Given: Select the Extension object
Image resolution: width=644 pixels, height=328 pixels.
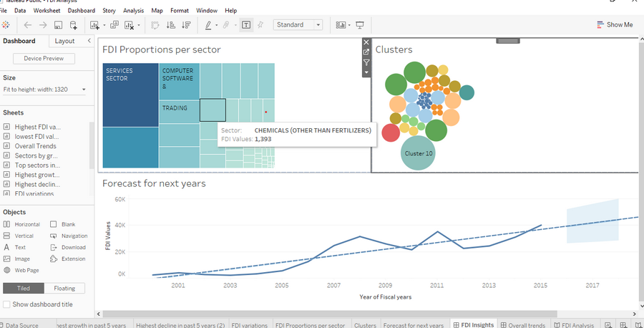Looking at the screenshot, I should point(68,259).
